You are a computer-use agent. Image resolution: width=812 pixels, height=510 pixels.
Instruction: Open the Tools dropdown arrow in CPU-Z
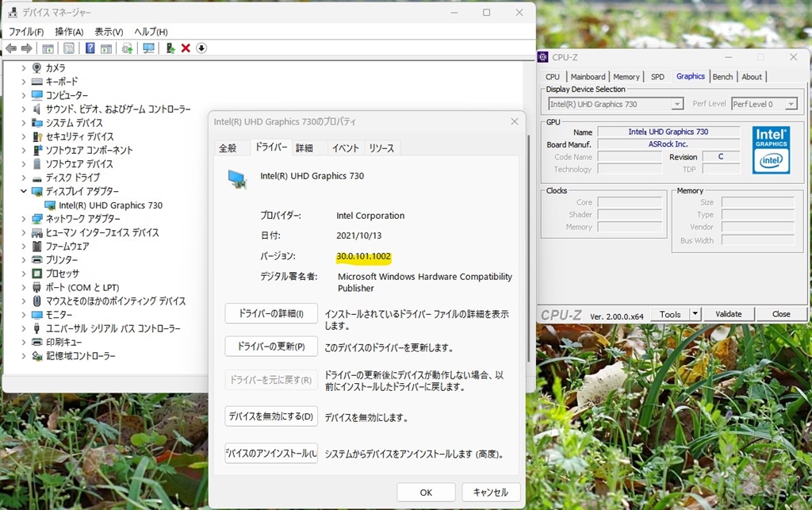(695, 314)
